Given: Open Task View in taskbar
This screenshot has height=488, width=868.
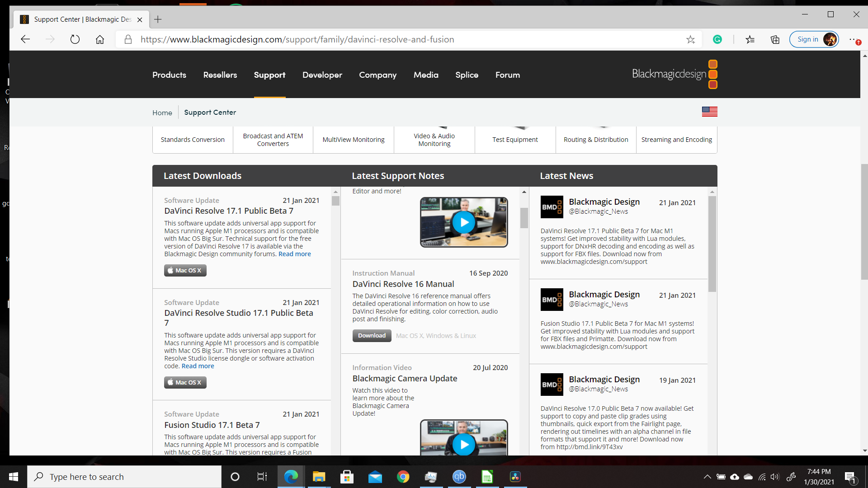Looking at the screenshot, I should coord(262,477).
